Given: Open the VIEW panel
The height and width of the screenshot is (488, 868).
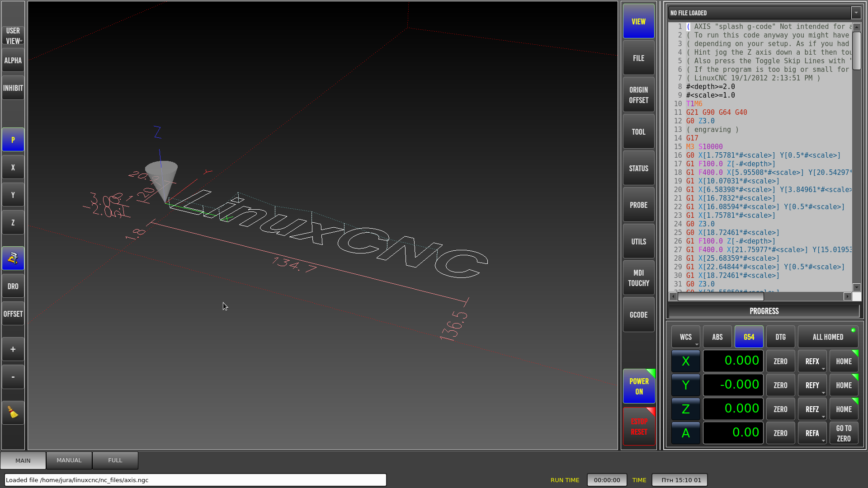Looking at the screenshot, I should coord(638,21).
